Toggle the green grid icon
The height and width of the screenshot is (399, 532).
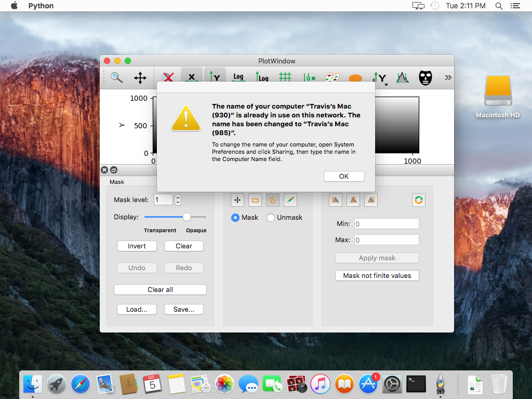[285, 77]
